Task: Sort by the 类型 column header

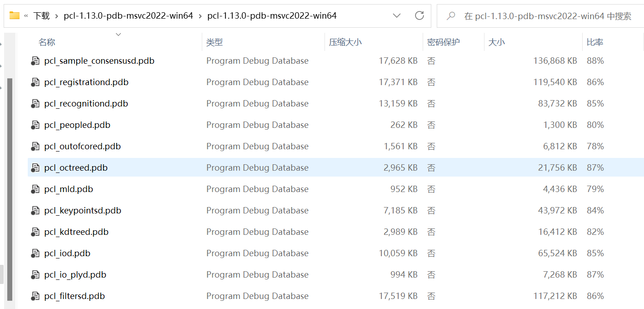Action: click(215, 42)
